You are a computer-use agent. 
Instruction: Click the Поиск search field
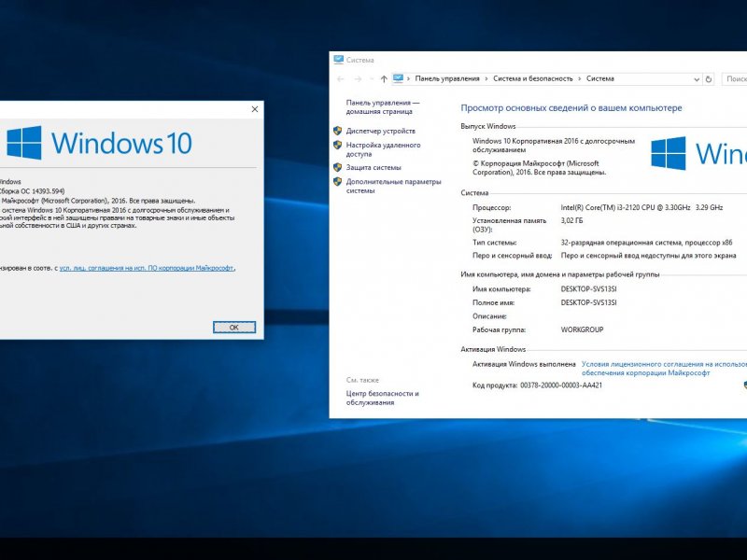coord(734,79)
